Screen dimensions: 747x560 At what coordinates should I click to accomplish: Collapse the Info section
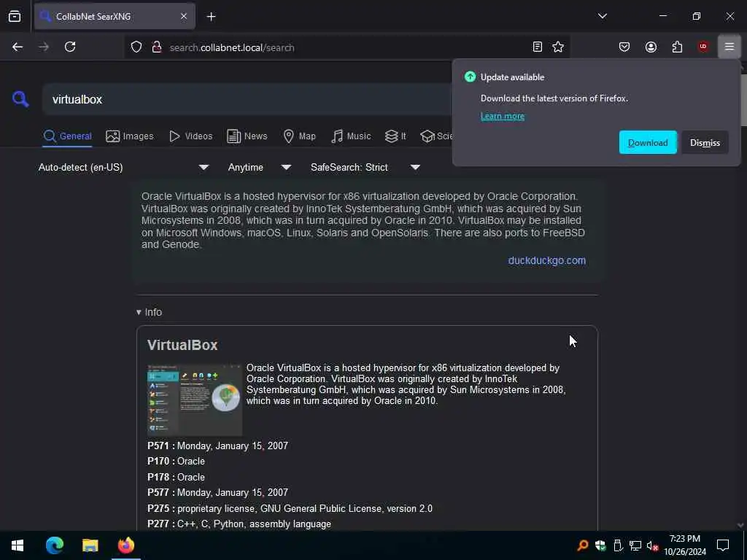point(149,312)
